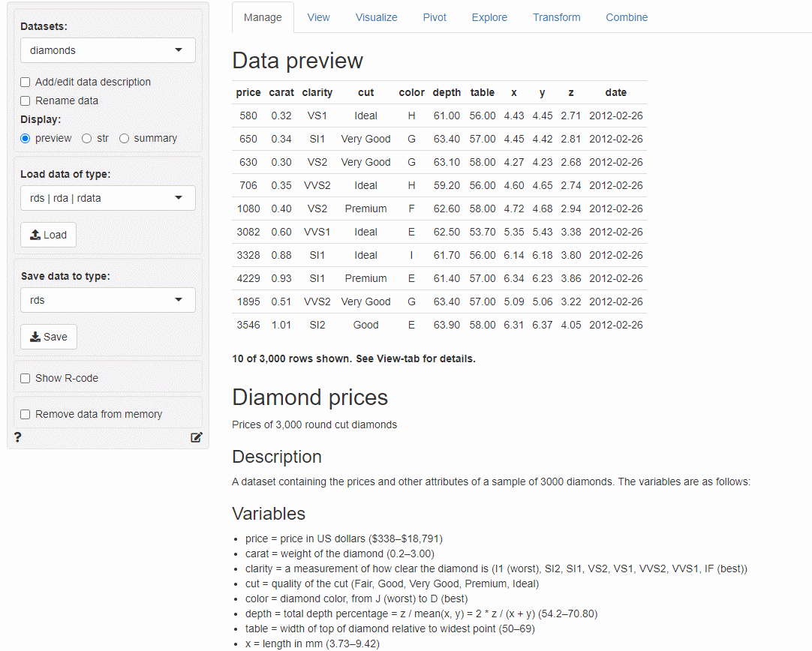Click the help question mark icon

pos(18,437)
